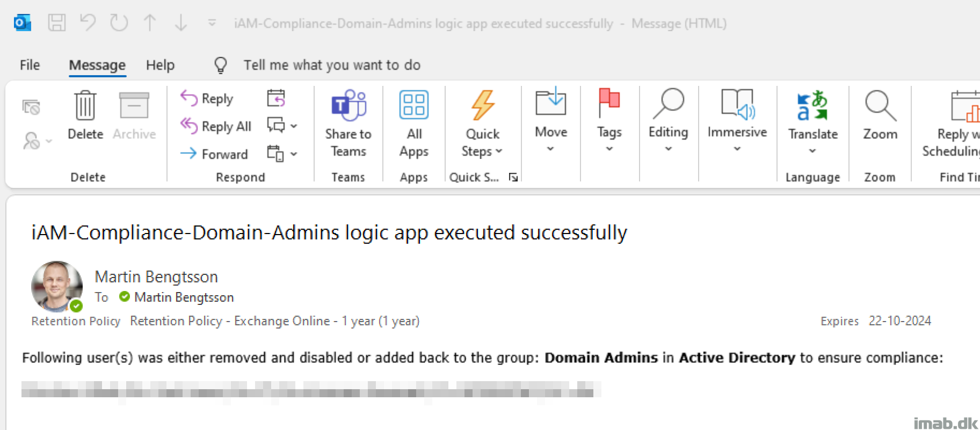Save the message with the disk icon

coord(56,23)
